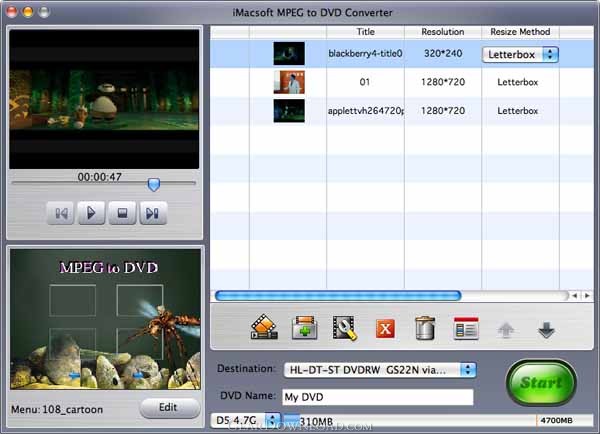Select the blackberry4-title0 thumbnail
The image size is (600, 434).
(289, 53)
